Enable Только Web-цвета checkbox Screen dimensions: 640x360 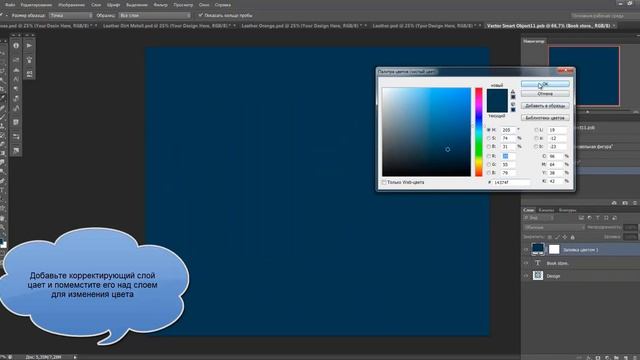384,182
